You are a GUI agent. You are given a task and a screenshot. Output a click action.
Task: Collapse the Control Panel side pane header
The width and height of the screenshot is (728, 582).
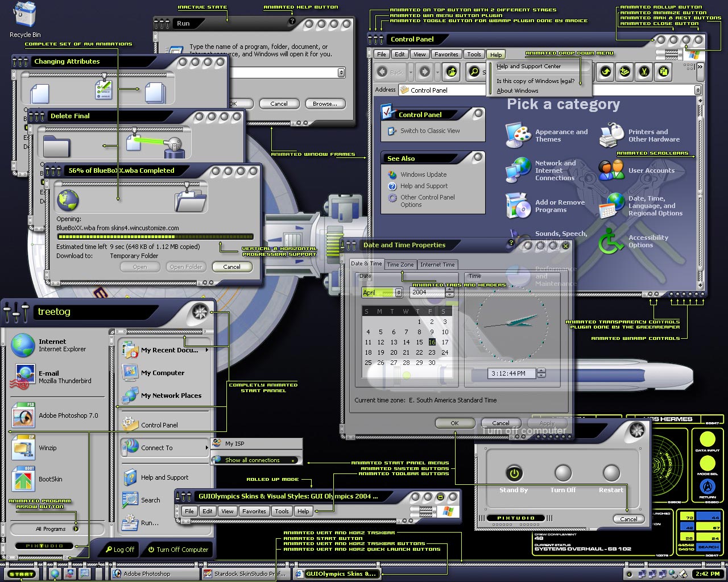(x=478, y=114)
